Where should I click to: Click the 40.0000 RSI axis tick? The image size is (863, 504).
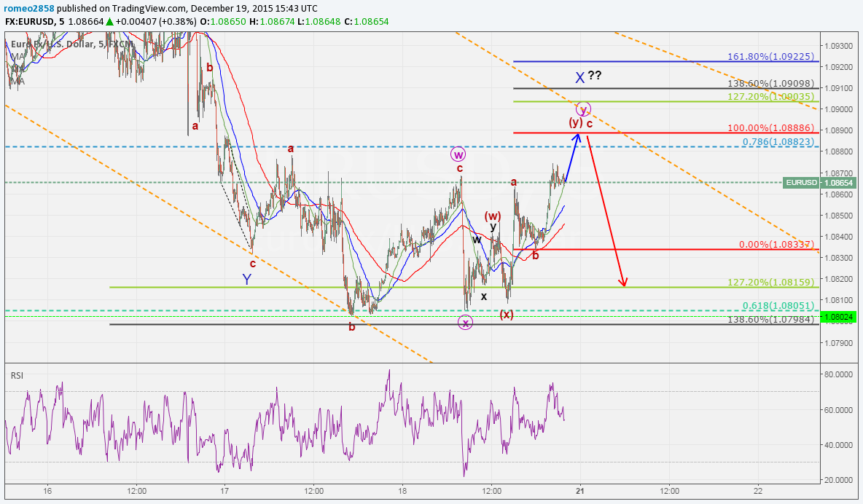pos(838,445)
